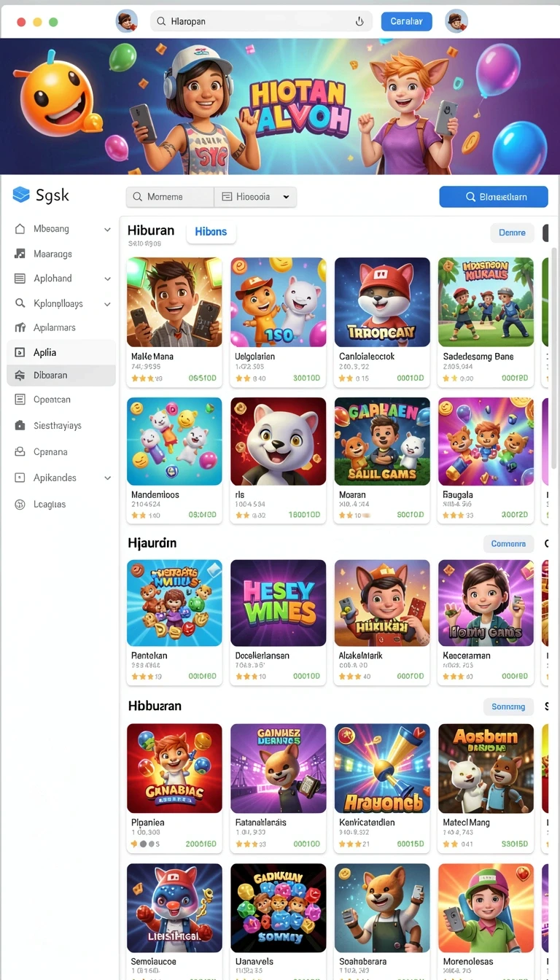
Task: Click the Sonnzrng button in Hbburan section
Action: [x=508, y=707]
